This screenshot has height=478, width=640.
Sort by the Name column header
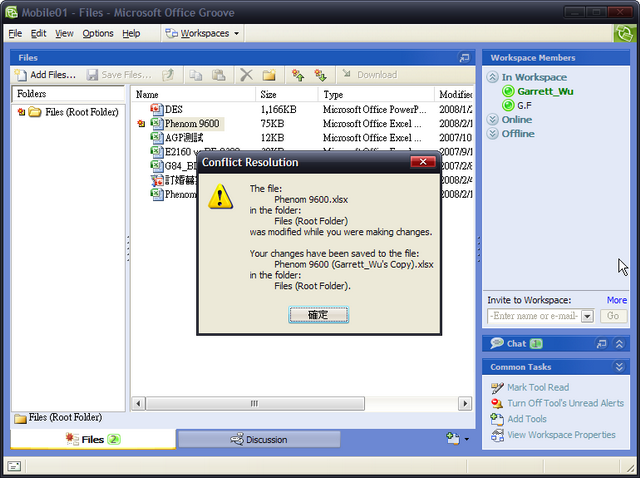pos(193,94)
